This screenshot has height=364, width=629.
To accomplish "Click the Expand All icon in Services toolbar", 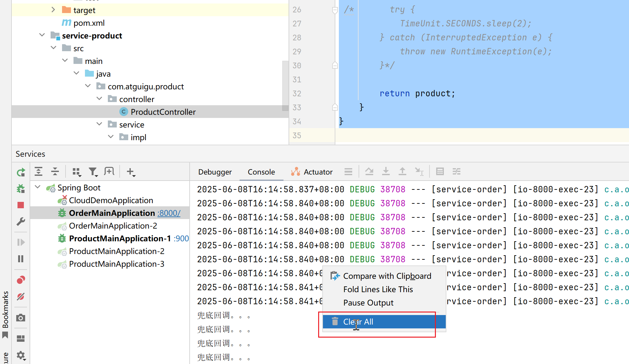I will click(x=38, y=172).
